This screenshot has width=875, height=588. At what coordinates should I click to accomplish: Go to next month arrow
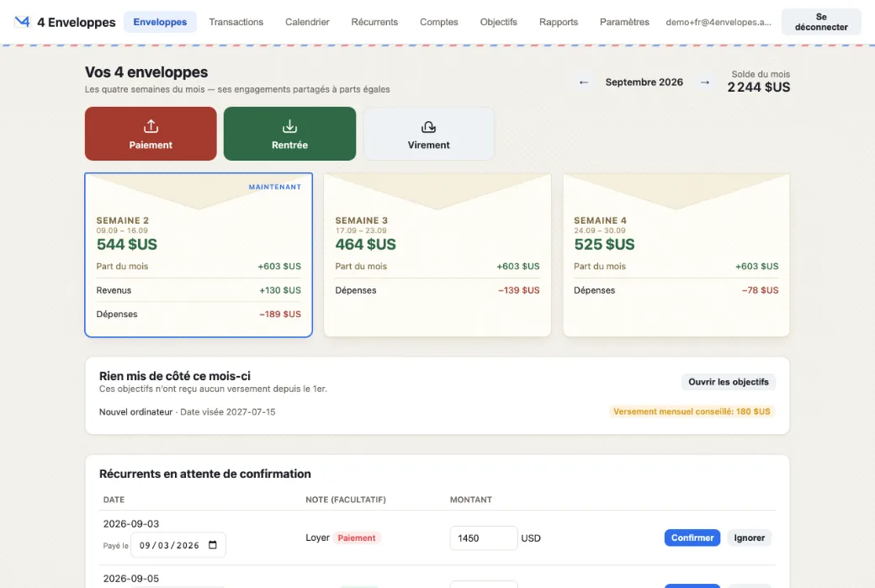click(705, 82)
